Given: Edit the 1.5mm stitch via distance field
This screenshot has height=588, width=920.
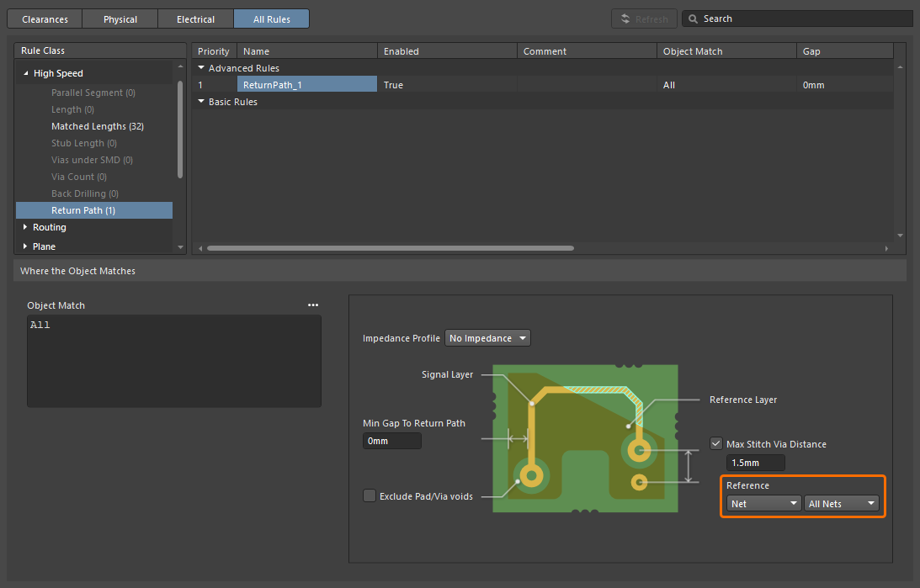Looking at the screenshot, I should (x=755, y=463).
